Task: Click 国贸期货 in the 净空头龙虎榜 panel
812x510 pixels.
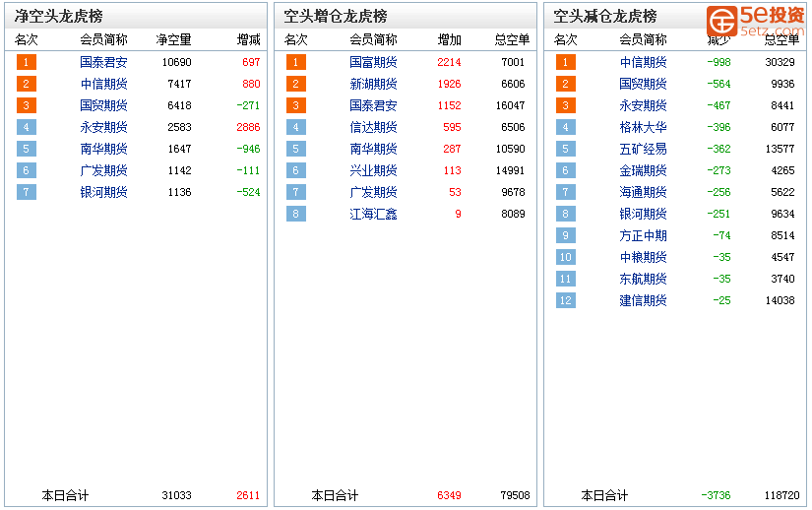Action: pyautogui.click(x=103, y=105)
